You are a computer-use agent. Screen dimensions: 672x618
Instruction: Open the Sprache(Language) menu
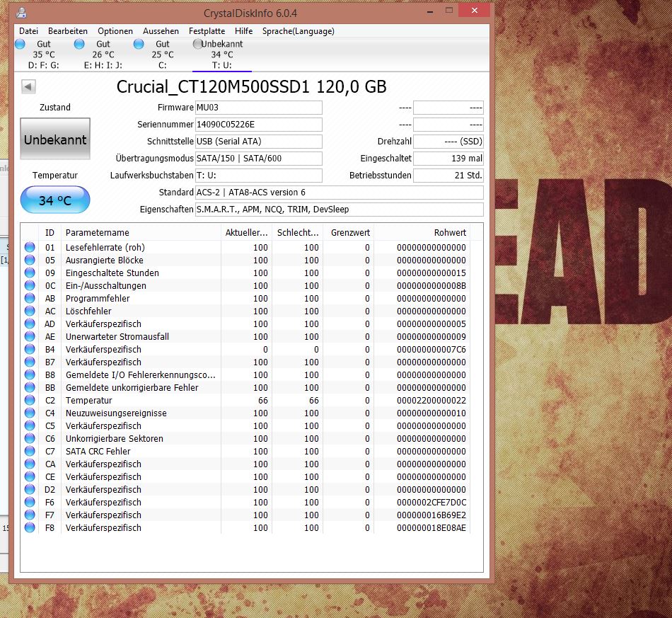pos(299,31)
